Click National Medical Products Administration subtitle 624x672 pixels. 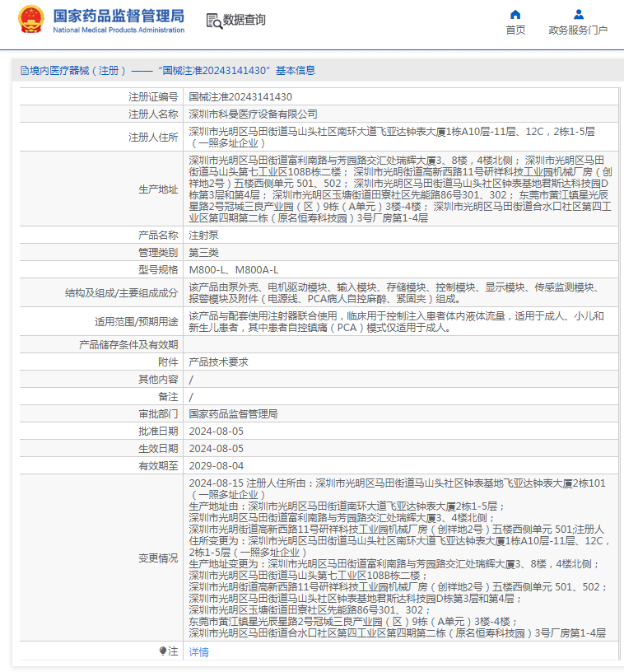119,30
